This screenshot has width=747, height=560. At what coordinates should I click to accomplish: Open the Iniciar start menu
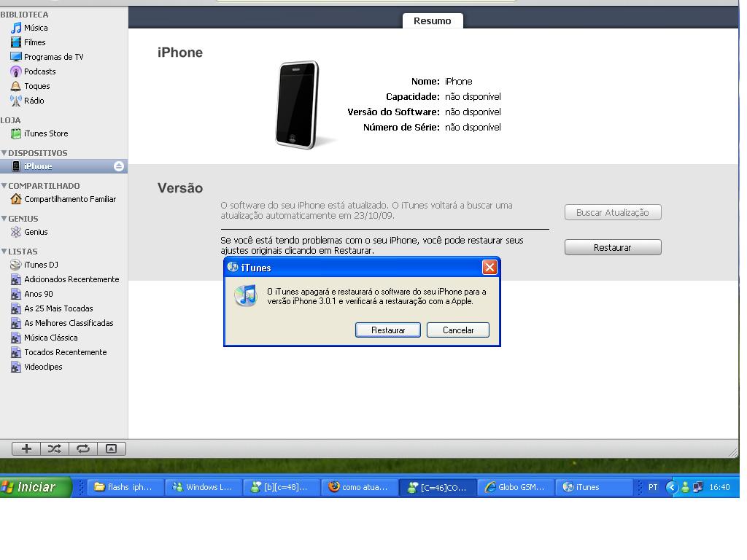(x=36, y=487)
